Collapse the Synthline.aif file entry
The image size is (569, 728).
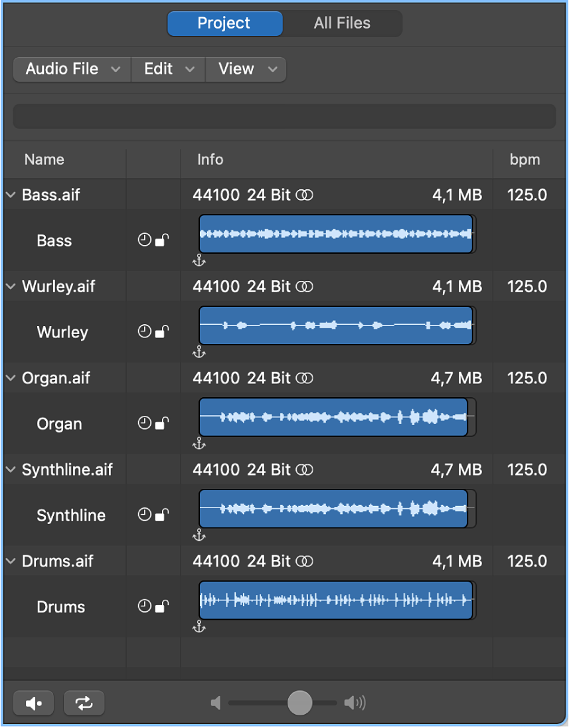pos(11,470)
